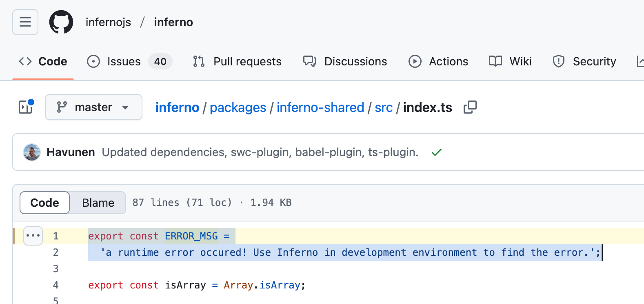644x304 pixels.
Task: Click the 87 lines file info text
Action: [x=212, y=203]
